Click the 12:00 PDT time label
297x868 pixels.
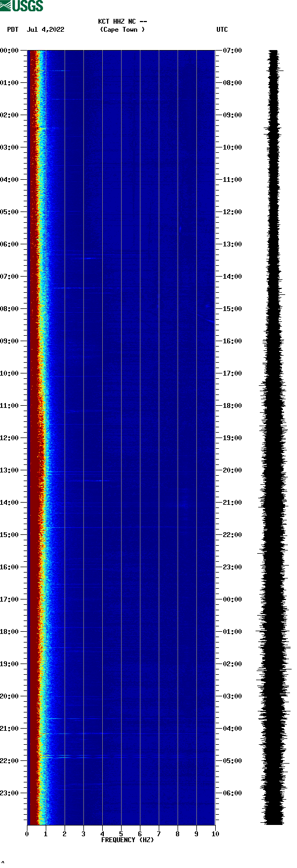point(10,438)
